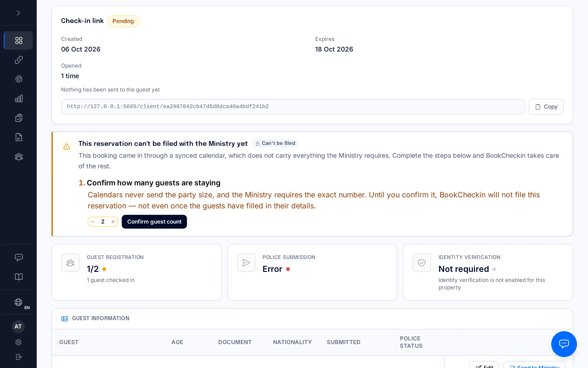This screenshot has width=588, height=368.
Task: Decrease guest count with minus button
Action: pyautogui.click(x=93, y=222)
